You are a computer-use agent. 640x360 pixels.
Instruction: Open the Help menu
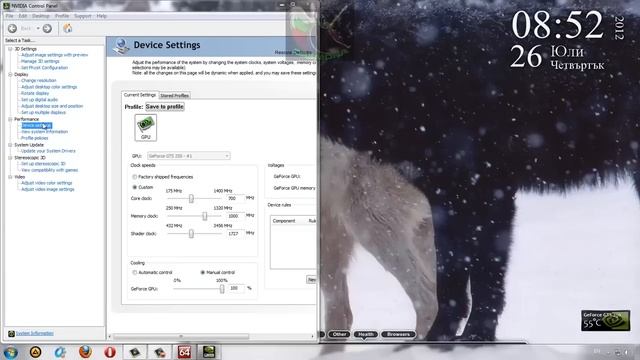pyautogui.click(x=102, y=16)
